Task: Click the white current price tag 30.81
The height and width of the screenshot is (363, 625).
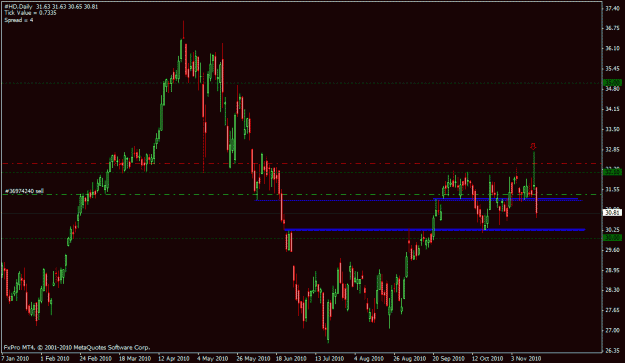Action: [x=613, y=213]
